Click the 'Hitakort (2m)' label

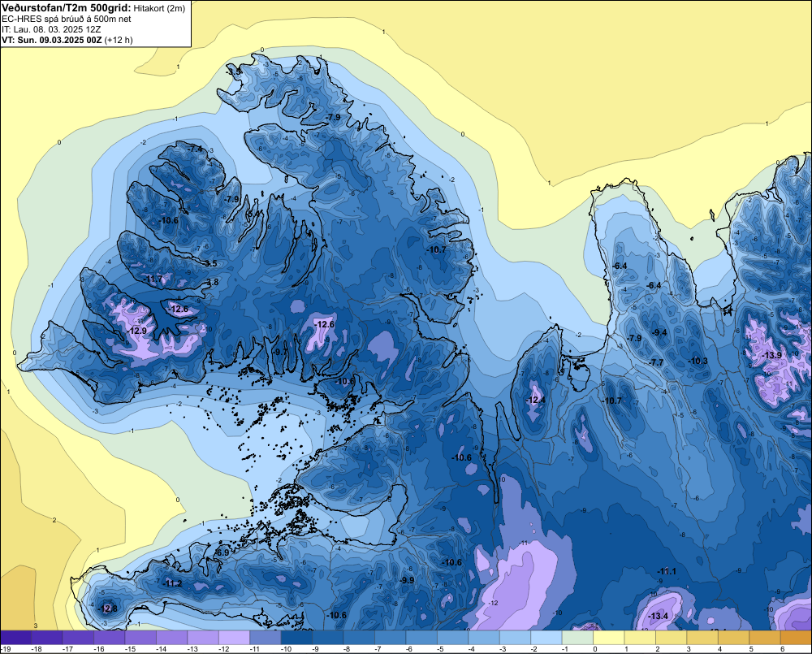pyautogui.click(x=158, y=8)
